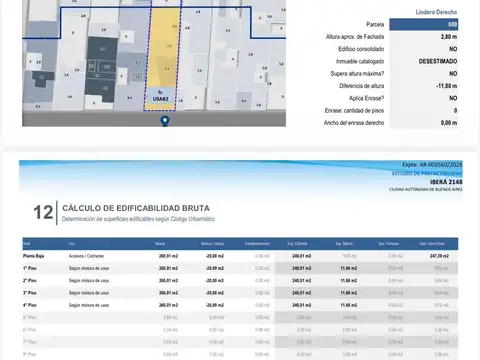Select the Altura aprox. de Fachada label
The image size is (480, 360).
click(355, 37)
